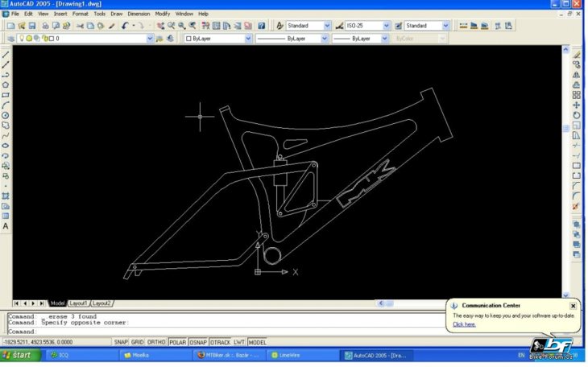Click the Cut scissors icon
This screenshot has height=367, width=588.
tap(80, 26)
